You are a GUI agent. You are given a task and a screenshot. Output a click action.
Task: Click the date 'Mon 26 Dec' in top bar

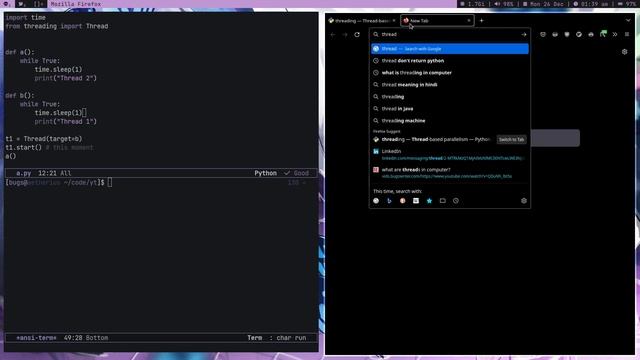point(544,4)
